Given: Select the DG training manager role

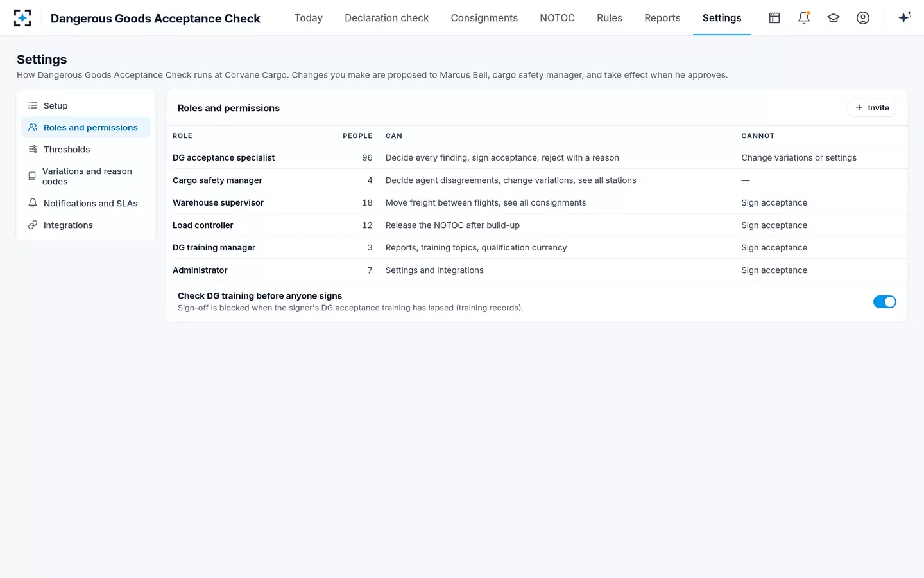Looking at the screenshot, I should click(x=214, y=247).
